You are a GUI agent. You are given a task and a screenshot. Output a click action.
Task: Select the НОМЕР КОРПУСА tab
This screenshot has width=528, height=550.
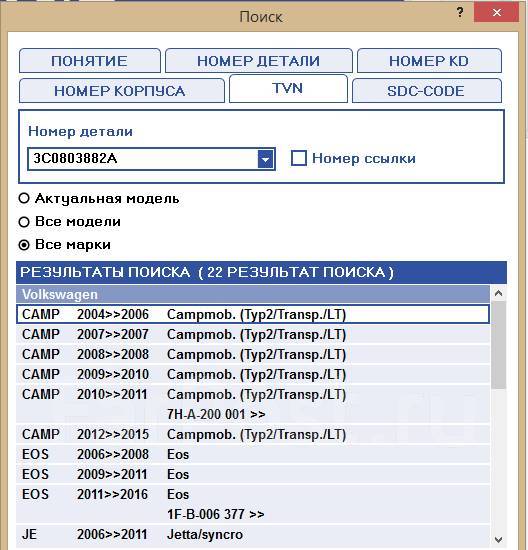click(x=122, y=91)
